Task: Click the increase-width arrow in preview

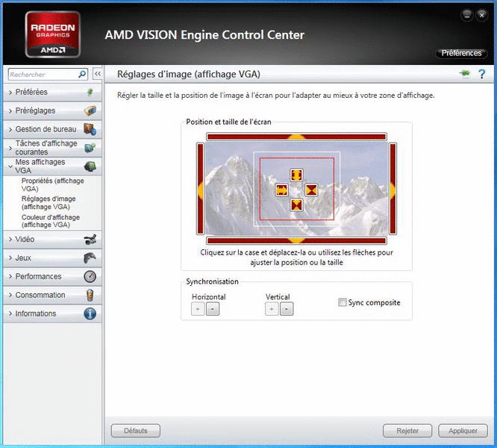Action: click(x=281, y=190)
